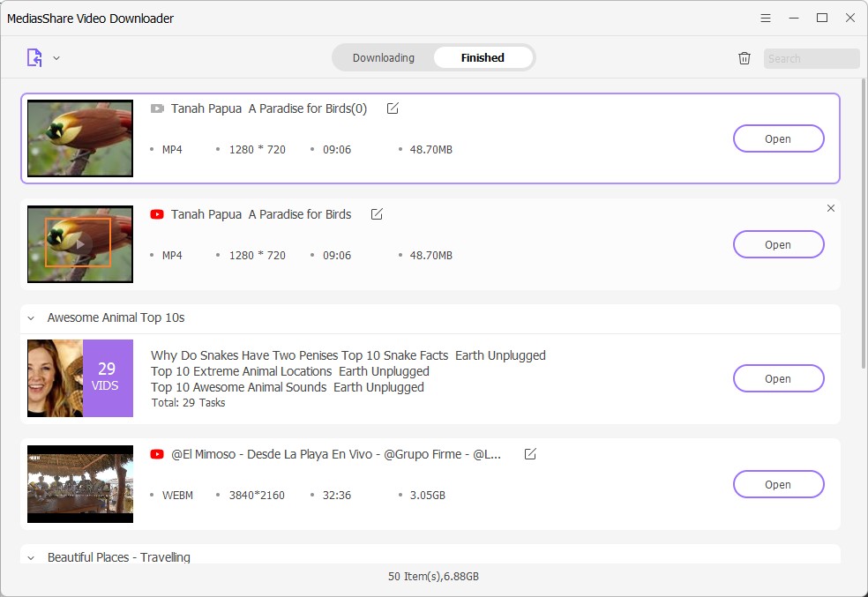The height and width of the screenshot is (597, 868).
Task: Click the trash delete icon
Action: point(745,58)
